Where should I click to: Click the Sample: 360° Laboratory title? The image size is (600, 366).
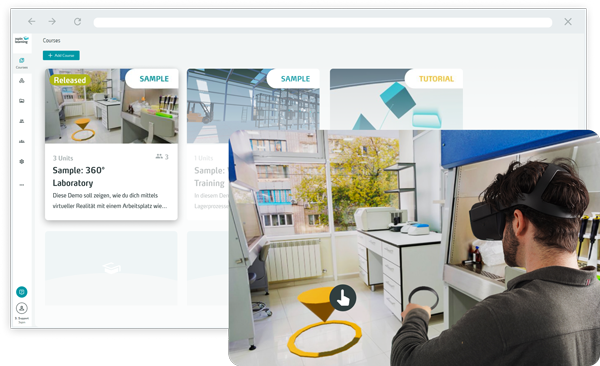[x=78, y=176]
